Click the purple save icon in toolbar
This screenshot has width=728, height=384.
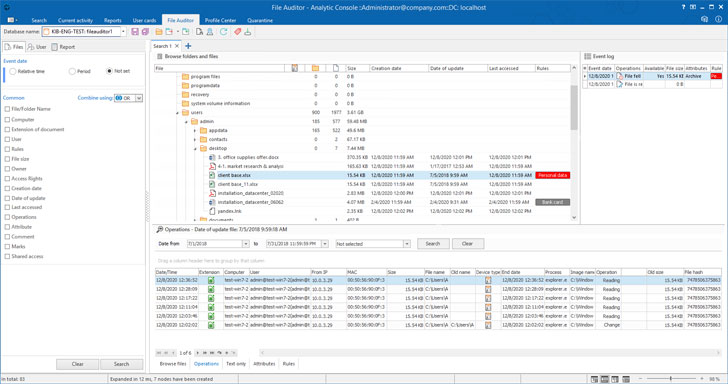135,32
